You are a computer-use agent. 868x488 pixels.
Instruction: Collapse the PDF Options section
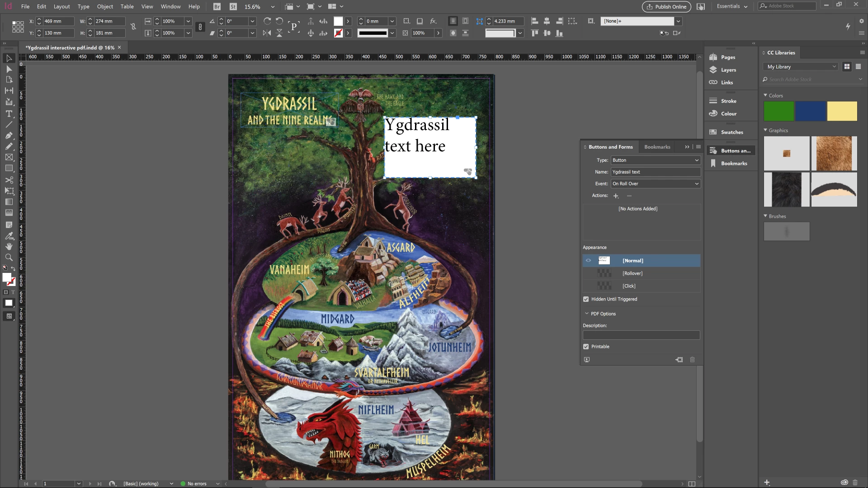pos(587,314)
